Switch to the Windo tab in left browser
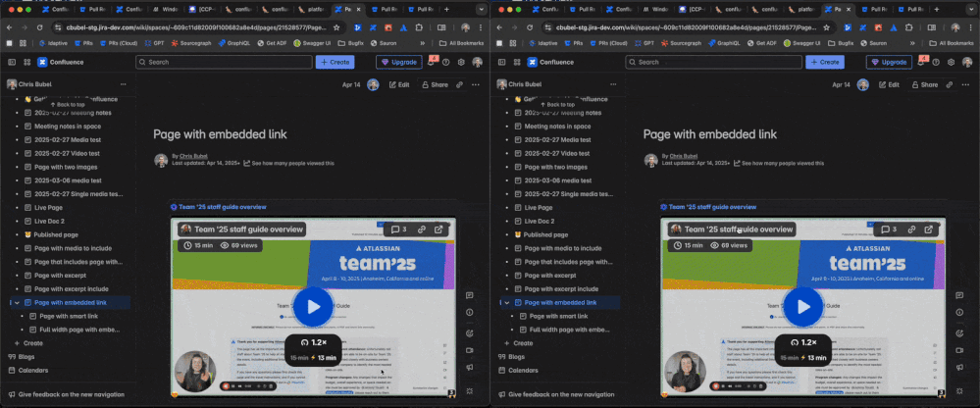980x408 pixels. pyautogui.click(x=165, y=10)
